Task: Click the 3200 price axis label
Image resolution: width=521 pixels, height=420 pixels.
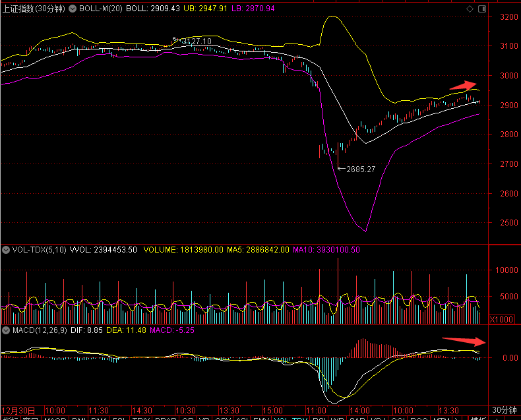Action: (x=509, y=17)
